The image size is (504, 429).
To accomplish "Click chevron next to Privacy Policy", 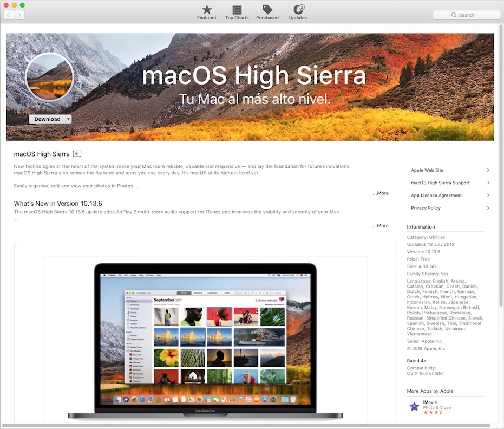I will 488,208.
